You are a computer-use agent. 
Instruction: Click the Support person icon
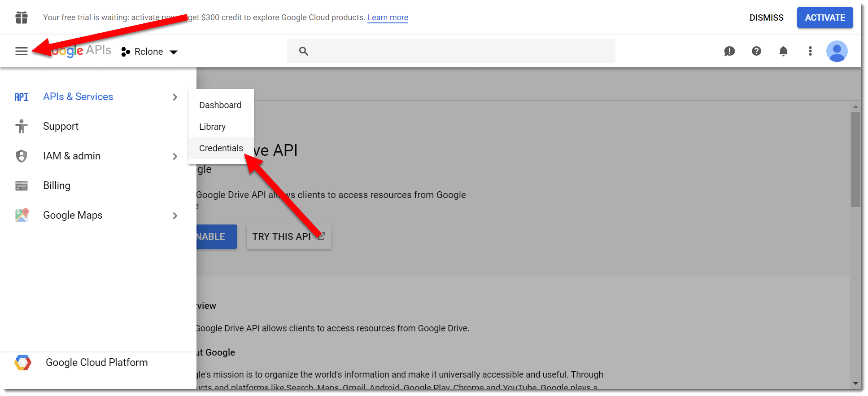pyautogui.click(x=22, y=127)
